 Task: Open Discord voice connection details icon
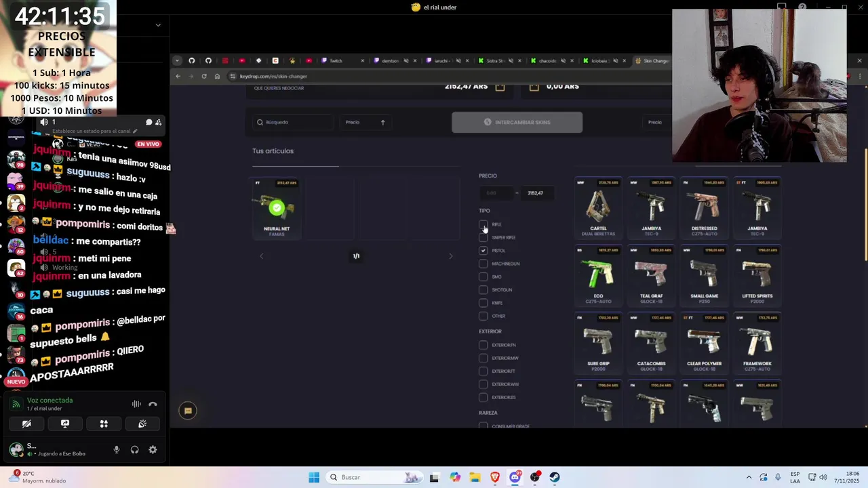pos(16,404)
